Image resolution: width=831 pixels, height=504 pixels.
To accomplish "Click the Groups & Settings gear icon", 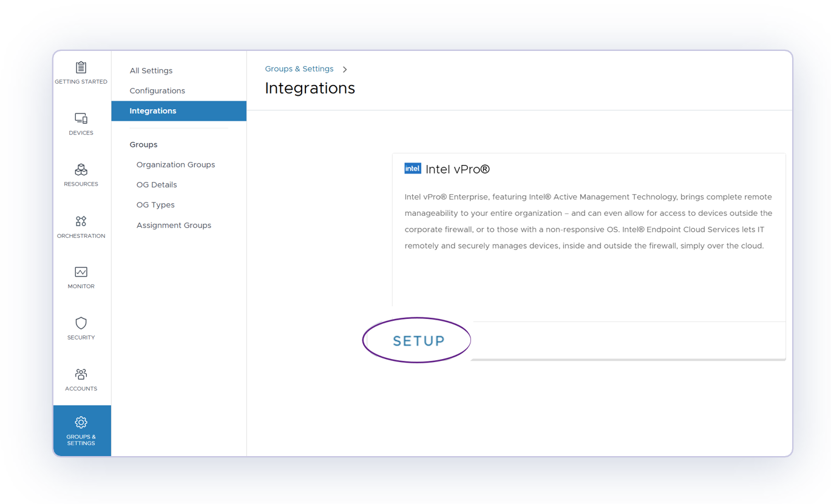I will (81, 422).
